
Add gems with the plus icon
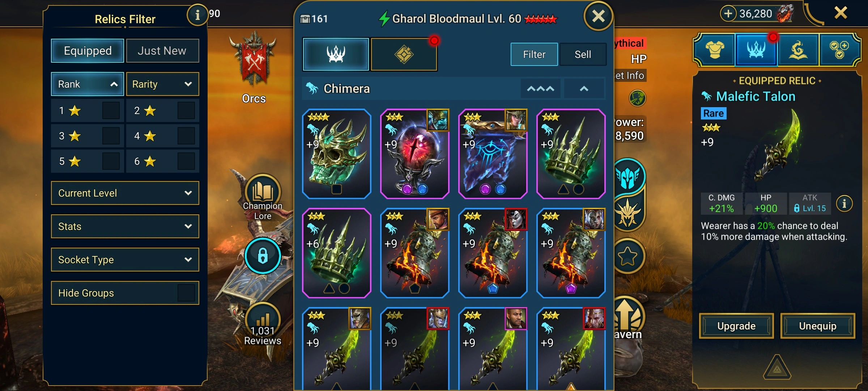(x=728, y=14)
